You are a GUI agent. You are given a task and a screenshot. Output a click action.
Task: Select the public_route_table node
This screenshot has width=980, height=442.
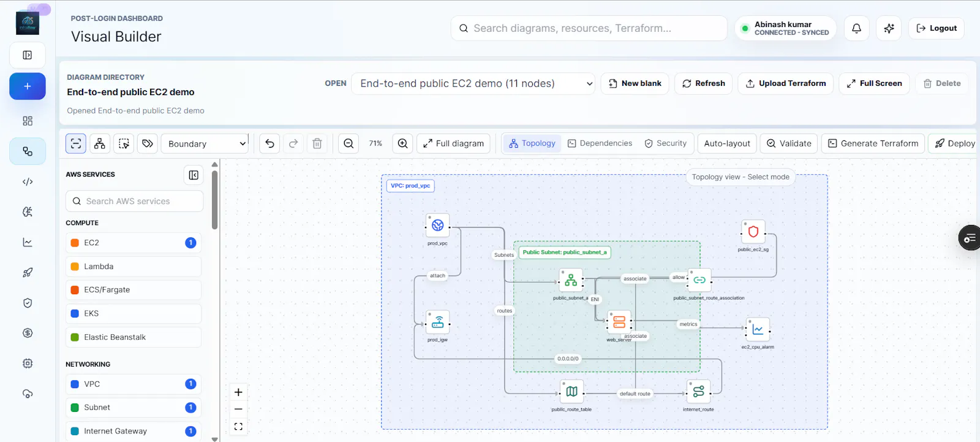571,392
